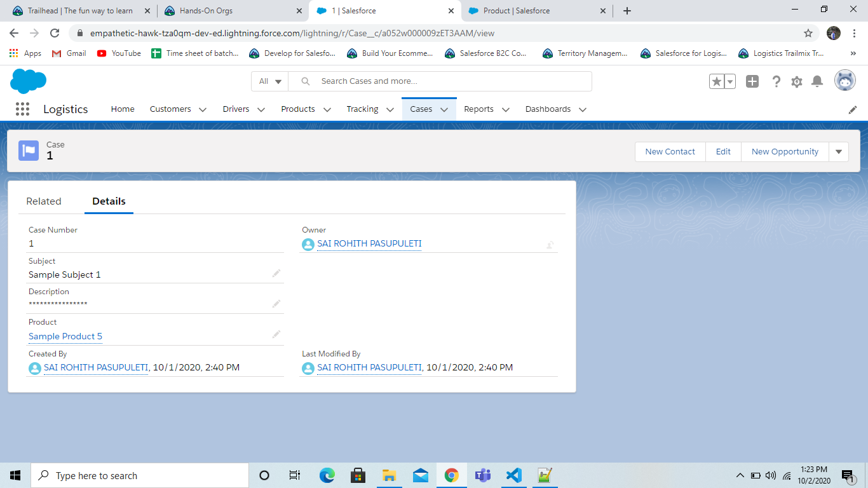Open the Tracking nav tab
This screenshot has width=868, height=488.
click(x=362, y=109)
